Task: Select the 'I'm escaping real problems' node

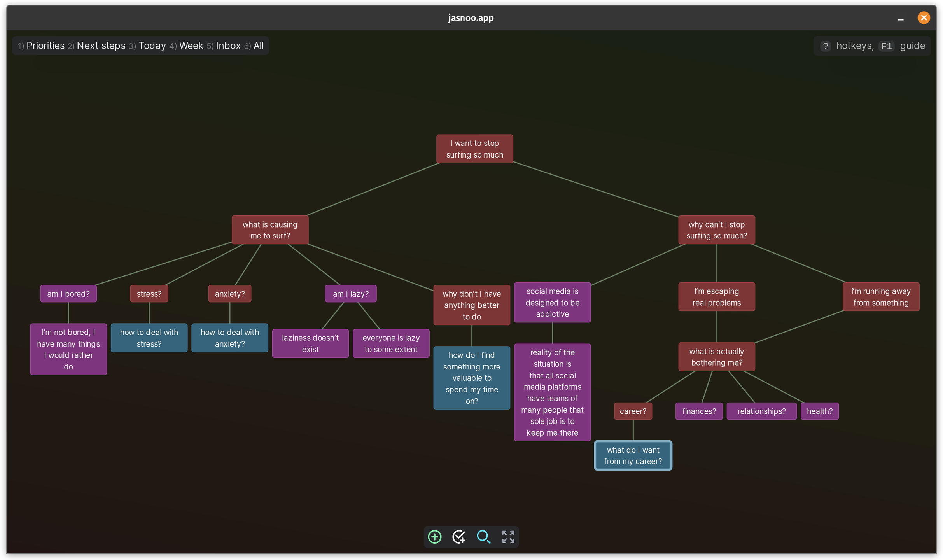Action: click(x=716, y=297)
